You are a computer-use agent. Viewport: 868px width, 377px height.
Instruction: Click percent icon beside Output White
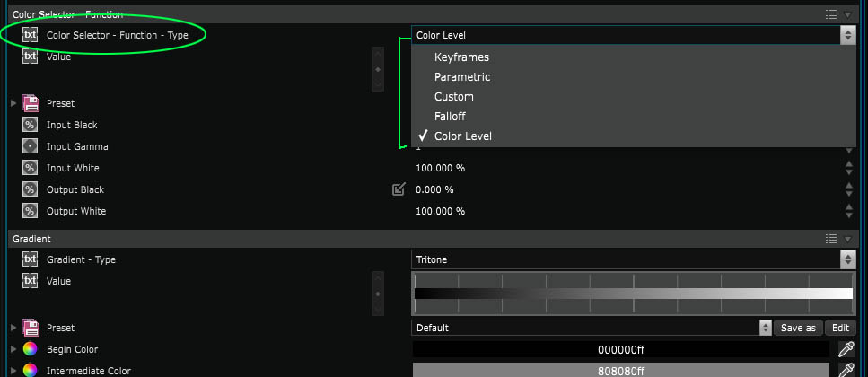(30, 211)
